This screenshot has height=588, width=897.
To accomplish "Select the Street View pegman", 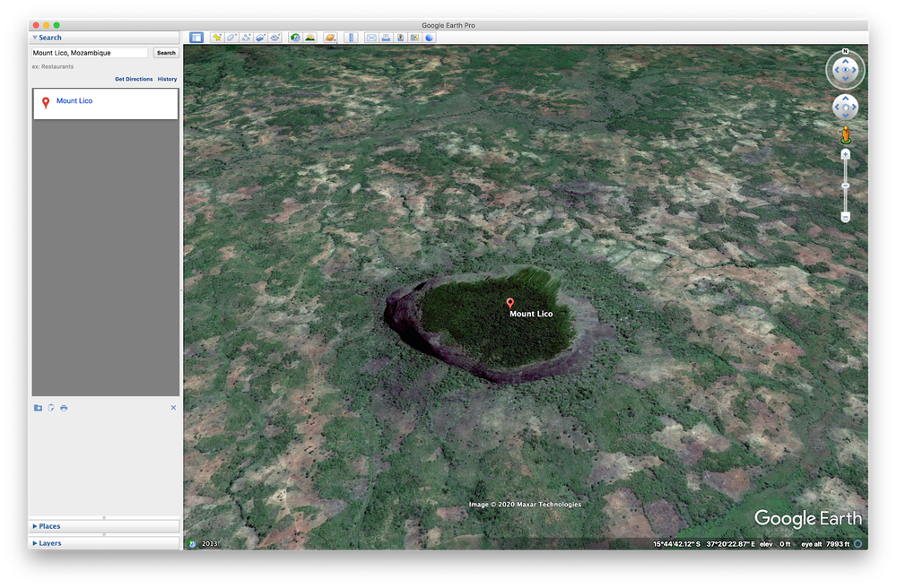I will coord(846,135).
